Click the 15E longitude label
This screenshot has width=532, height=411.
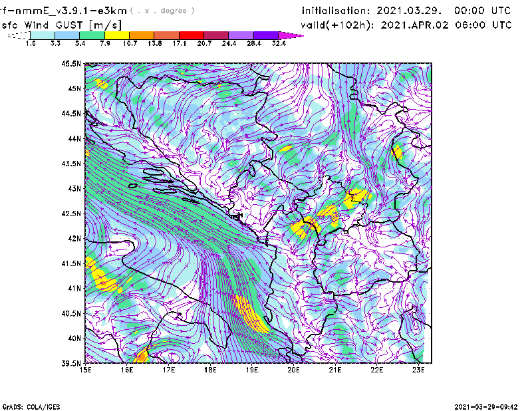point(85,370)
